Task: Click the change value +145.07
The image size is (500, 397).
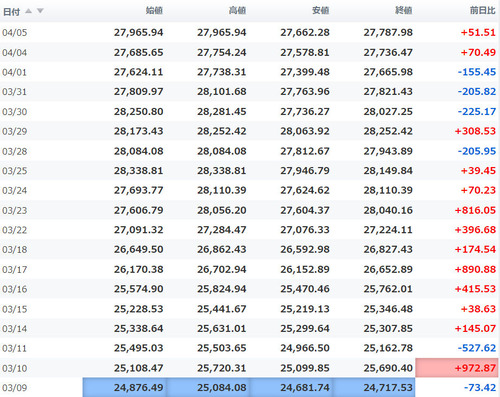Action: pyautogui.click(x=475, y=328)
